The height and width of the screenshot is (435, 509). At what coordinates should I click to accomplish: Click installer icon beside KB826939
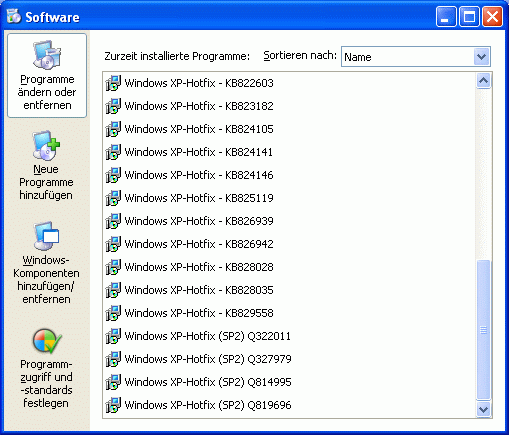(x=113, y=221)
